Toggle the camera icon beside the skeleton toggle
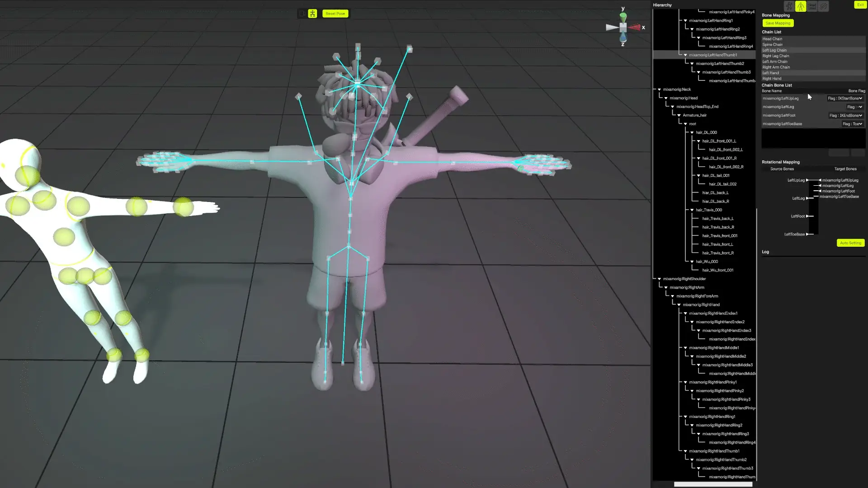This screenshot has height=488, width=868. click(302, 14)
